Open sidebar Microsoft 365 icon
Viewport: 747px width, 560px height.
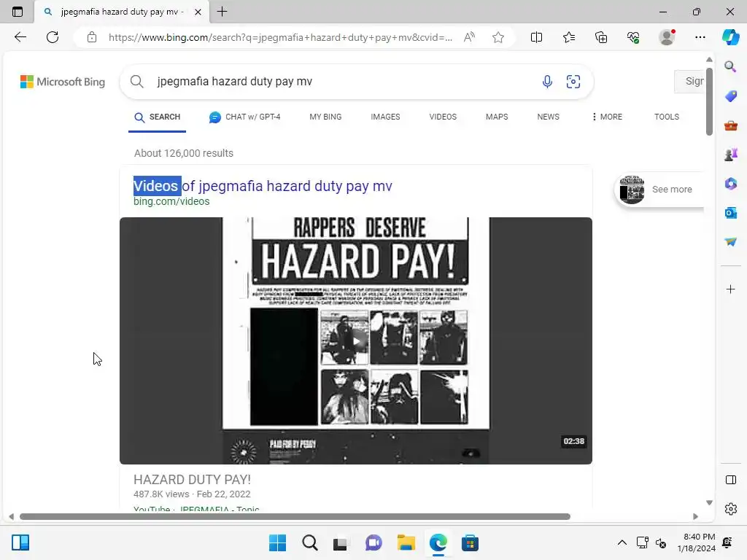click(730, 184)
